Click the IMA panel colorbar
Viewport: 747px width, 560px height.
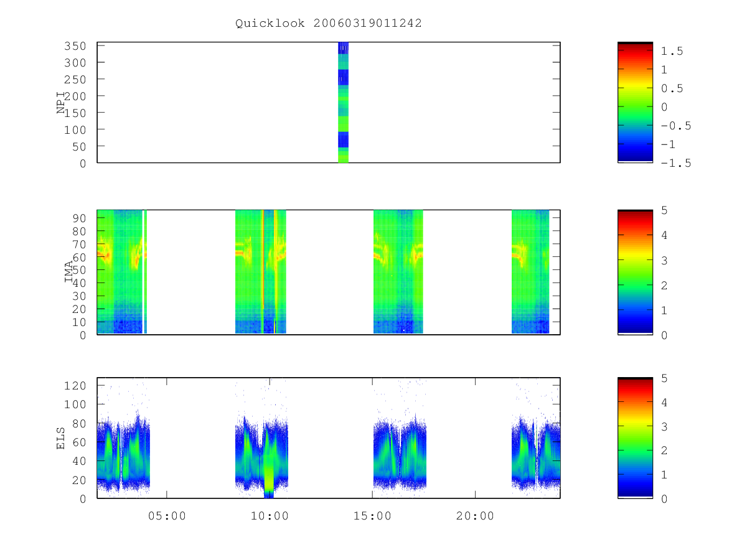pos(635,272)
